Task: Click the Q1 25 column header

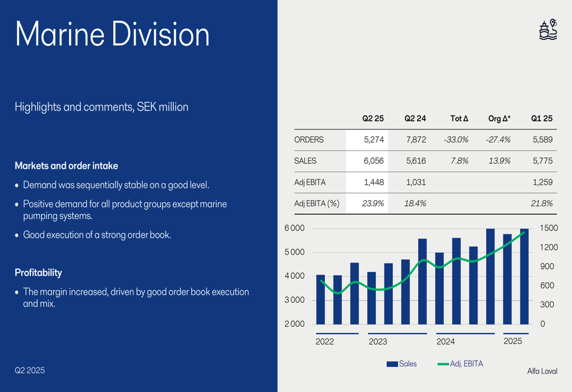Action: click(x=542, y=118)
